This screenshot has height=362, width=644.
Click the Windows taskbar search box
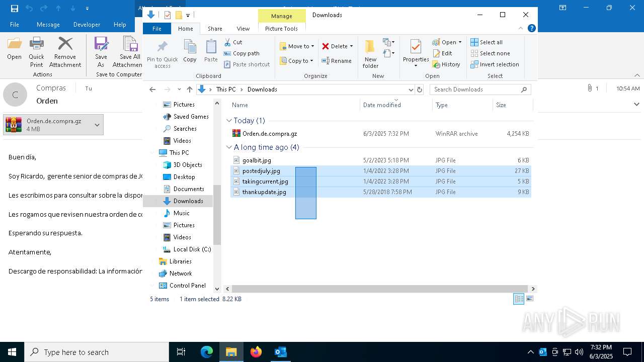pyautogui.click(x=97, y=352)
